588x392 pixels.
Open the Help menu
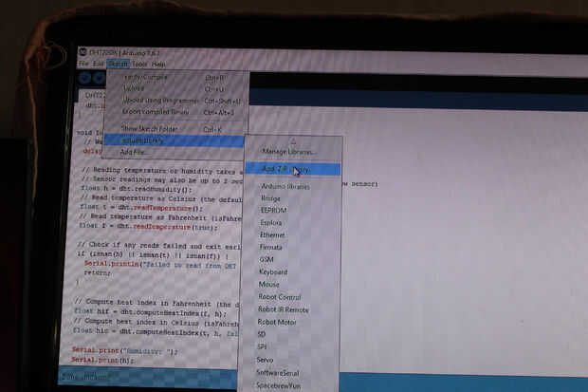click(158, 65)
